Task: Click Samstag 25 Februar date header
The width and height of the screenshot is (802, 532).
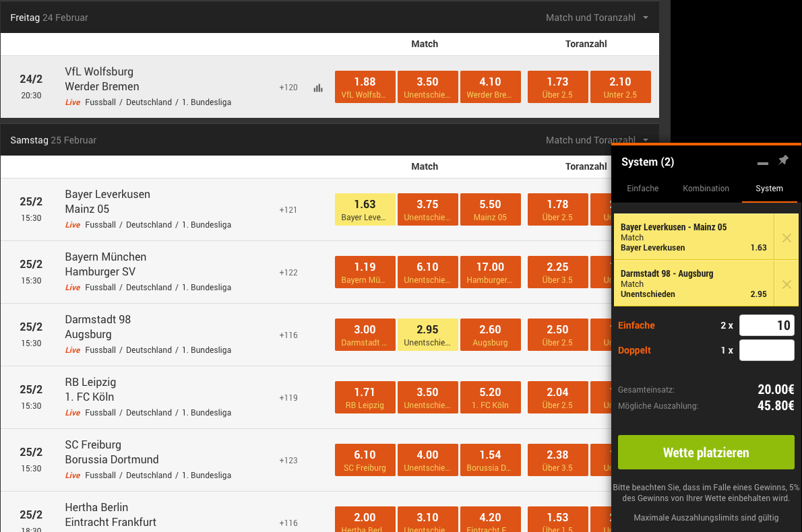Action: click(53, 140)
